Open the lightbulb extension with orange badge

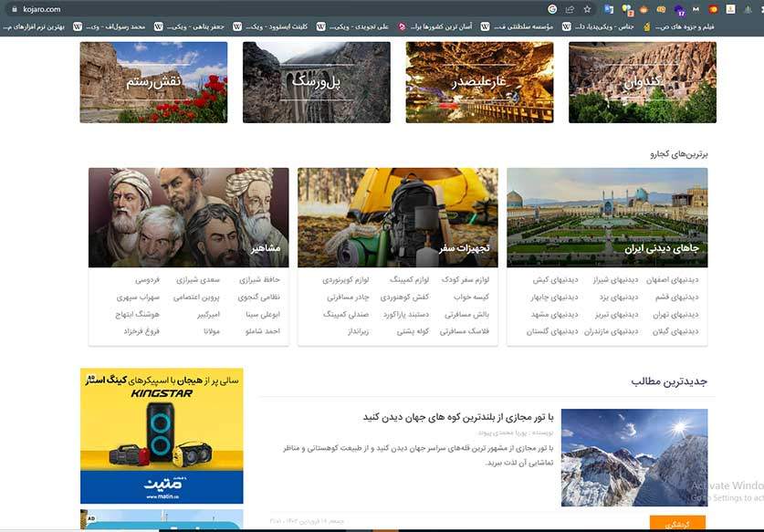(x=627, y=10)
